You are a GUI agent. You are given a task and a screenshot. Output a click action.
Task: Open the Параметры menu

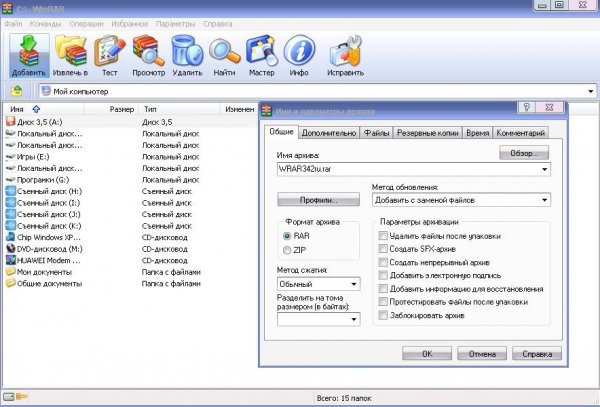pos(176,24)
